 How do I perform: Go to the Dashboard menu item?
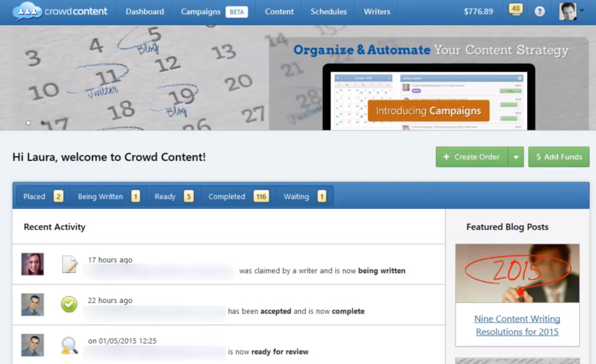[x=145, y=12]
